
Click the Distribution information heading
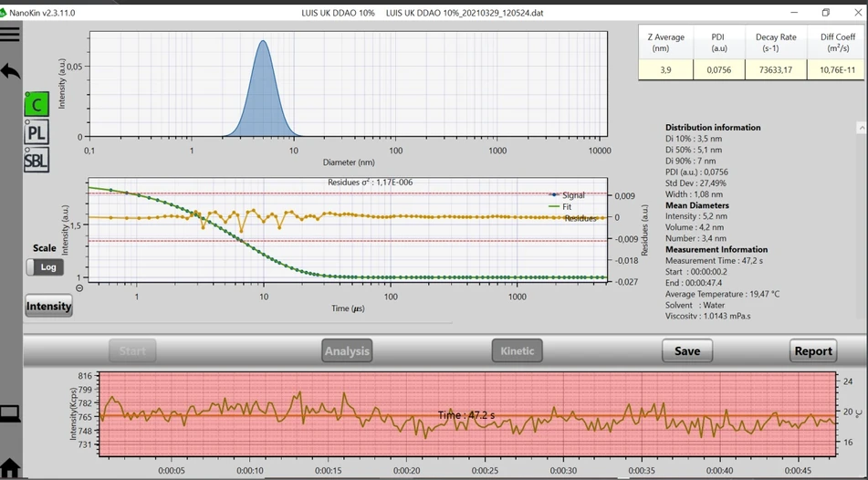(x=713, y=128)
